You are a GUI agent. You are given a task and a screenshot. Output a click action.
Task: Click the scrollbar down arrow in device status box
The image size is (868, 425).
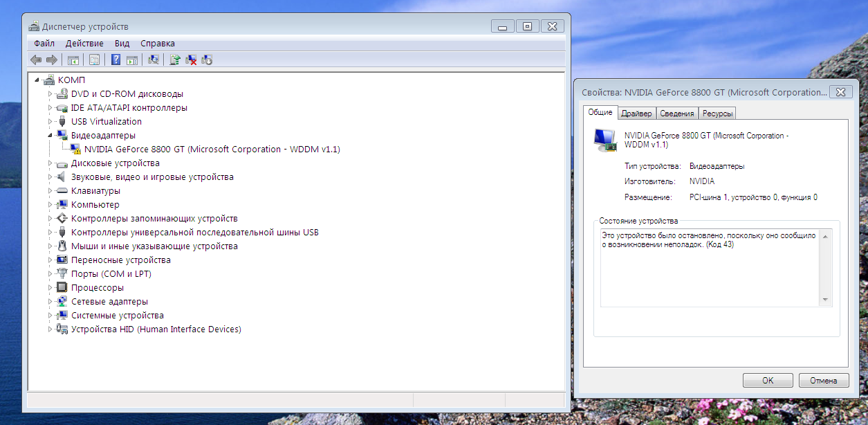824,300
